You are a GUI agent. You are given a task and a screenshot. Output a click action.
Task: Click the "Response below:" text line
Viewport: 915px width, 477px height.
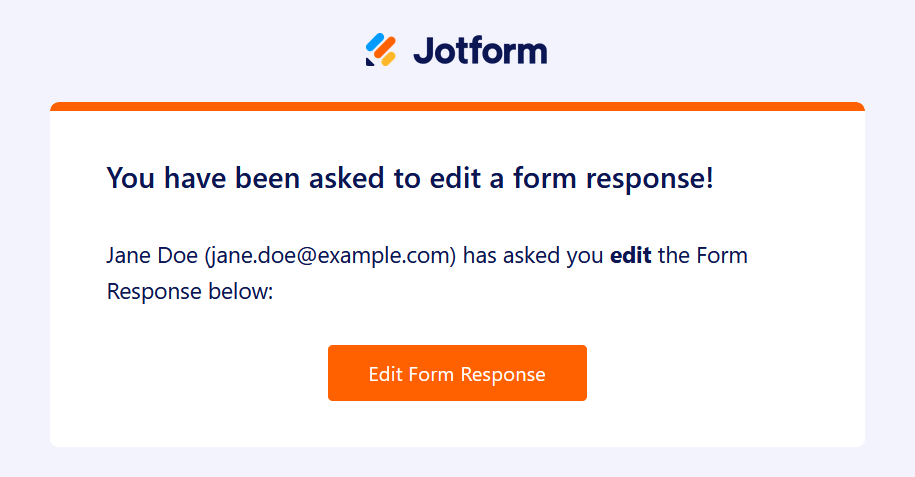pos(189,292)
